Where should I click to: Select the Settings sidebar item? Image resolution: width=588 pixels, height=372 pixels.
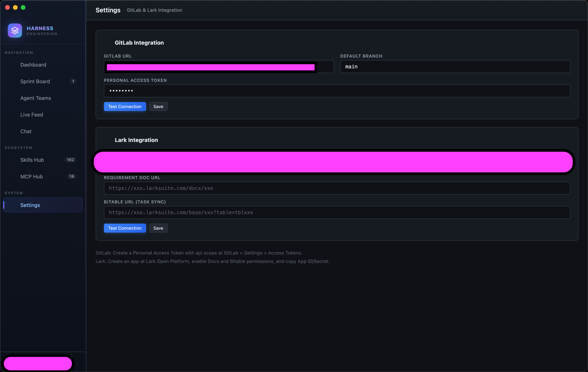coord(43,205)
